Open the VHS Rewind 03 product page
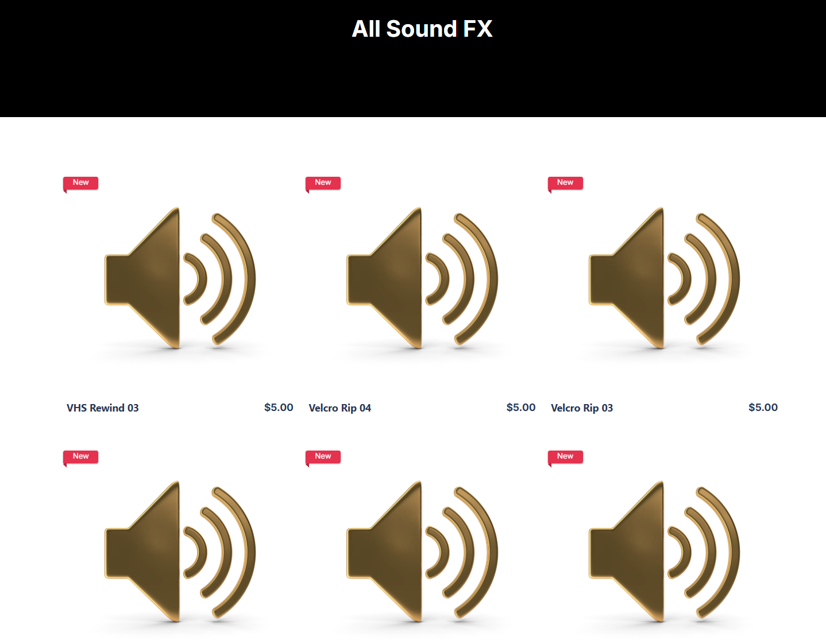Screen dimensions: 826x644 103,408
